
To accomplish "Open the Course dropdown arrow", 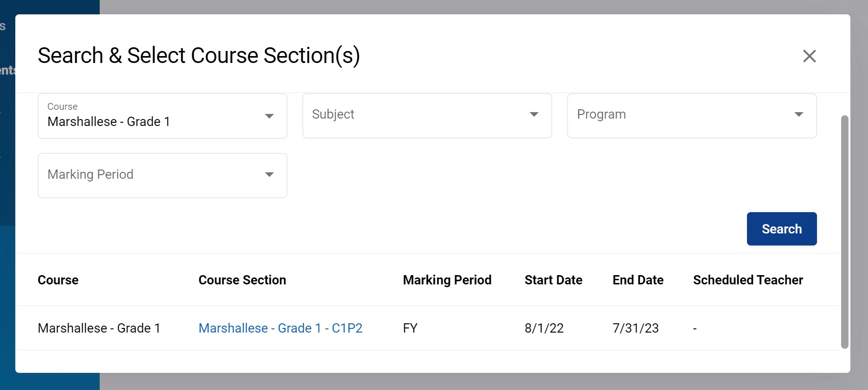I will click(269, 116).
